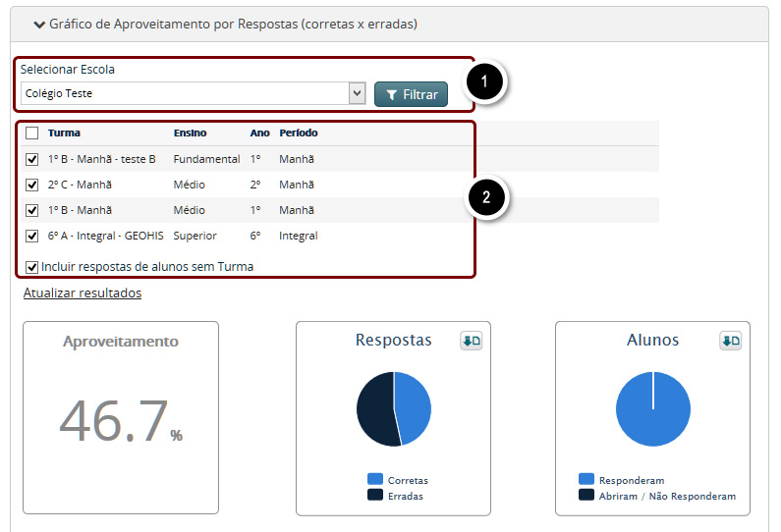Click the Erradas dark legend swatch
The width and height of the screenshot is (781, 532).
pos(375,495)
